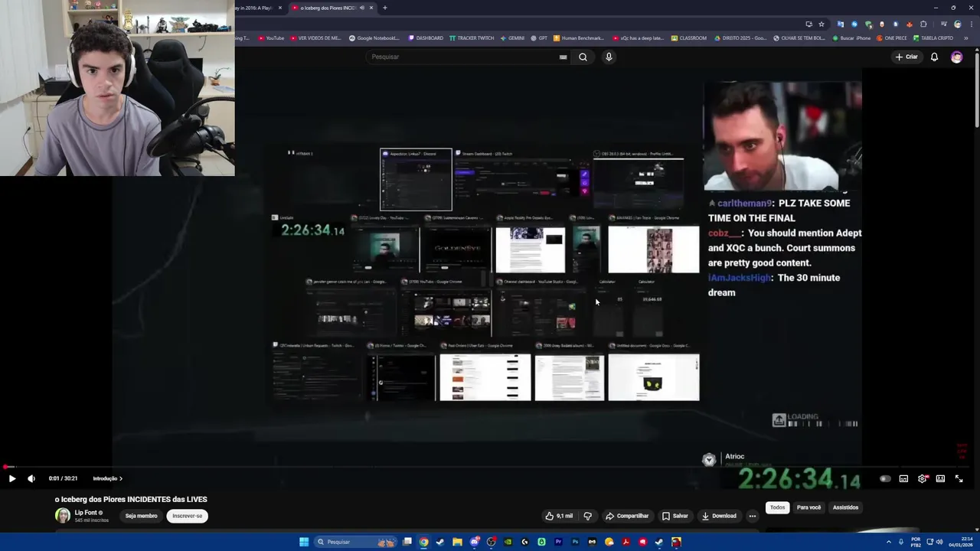Open File Explorer from taskbar

[457, 542]
